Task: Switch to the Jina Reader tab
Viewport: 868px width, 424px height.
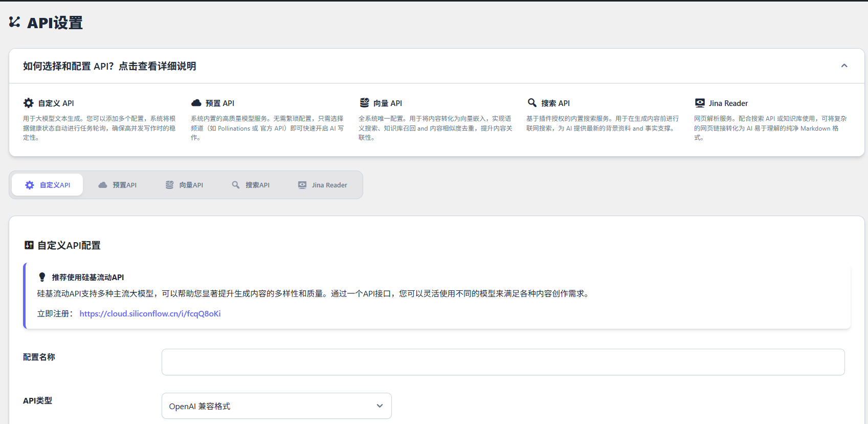Action: click(x=323, y=185)
